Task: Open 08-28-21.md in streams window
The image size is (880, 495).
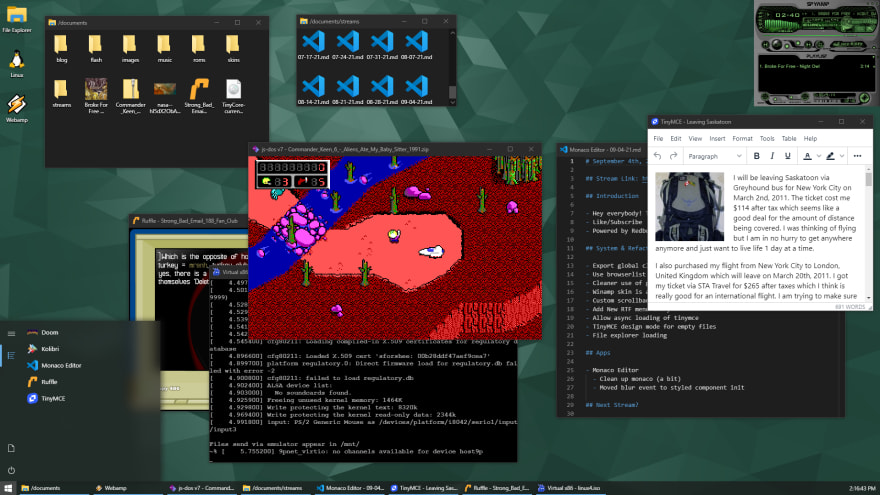Action: (x=382, y=90)
